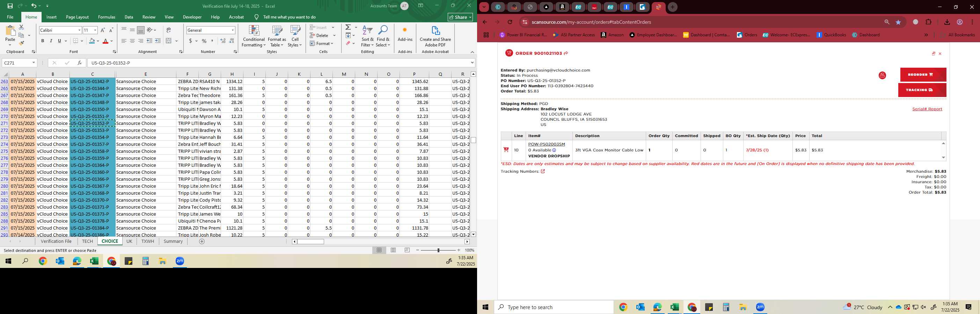Open the Fill Color swatch button
This screenshot has height=314, width=980.
pos(92,41)
